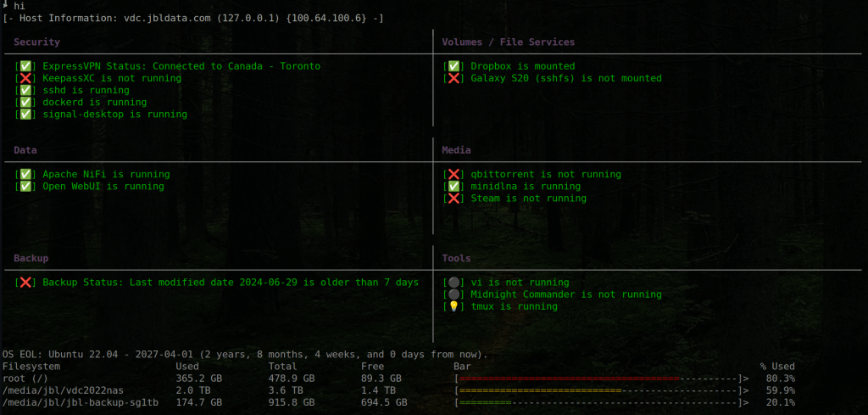Click the text 'Midnight Commander is not running'
This screenshot has width=868, height=415.
click(566, 294)
